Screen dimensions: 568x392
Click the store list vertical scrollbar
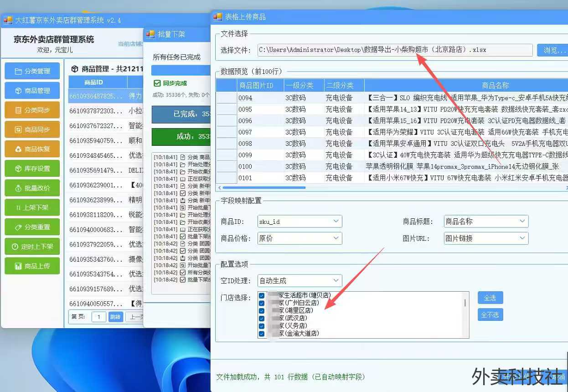click(465, 303)
